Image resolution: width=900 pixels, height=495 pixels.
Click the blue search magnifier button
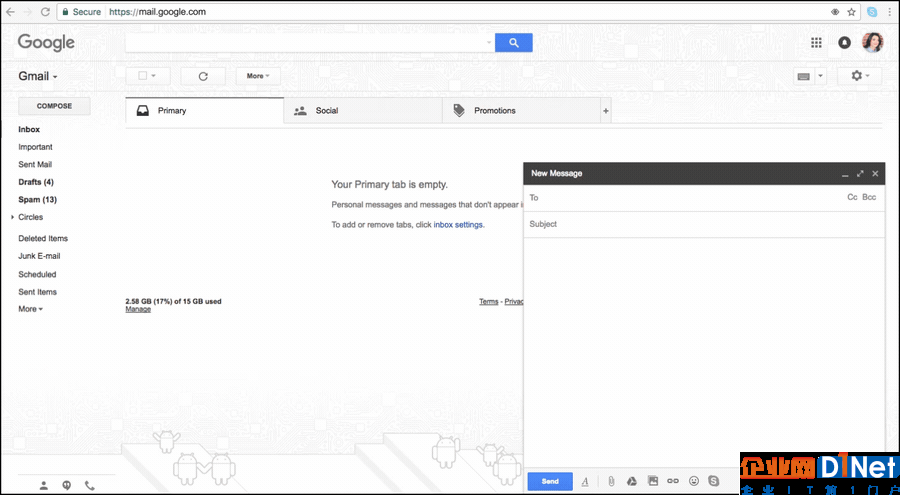[x=514, y=42]
